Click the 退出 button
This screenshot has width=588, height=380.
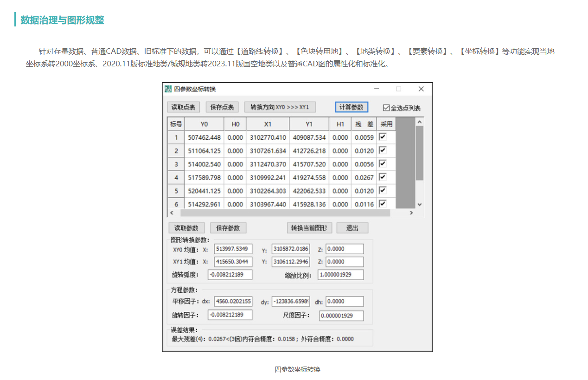tap(352, 228)
